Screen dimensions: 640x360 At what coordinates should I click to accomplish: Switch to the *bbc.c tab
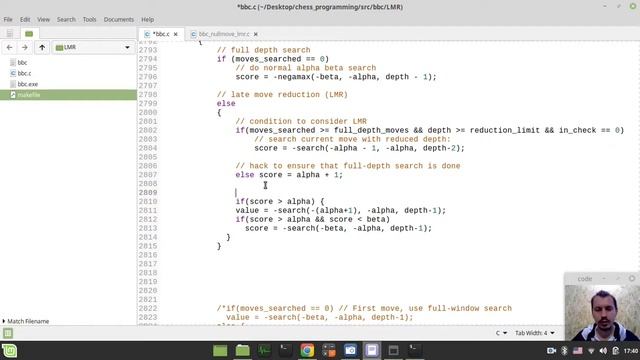click(161, 34)
